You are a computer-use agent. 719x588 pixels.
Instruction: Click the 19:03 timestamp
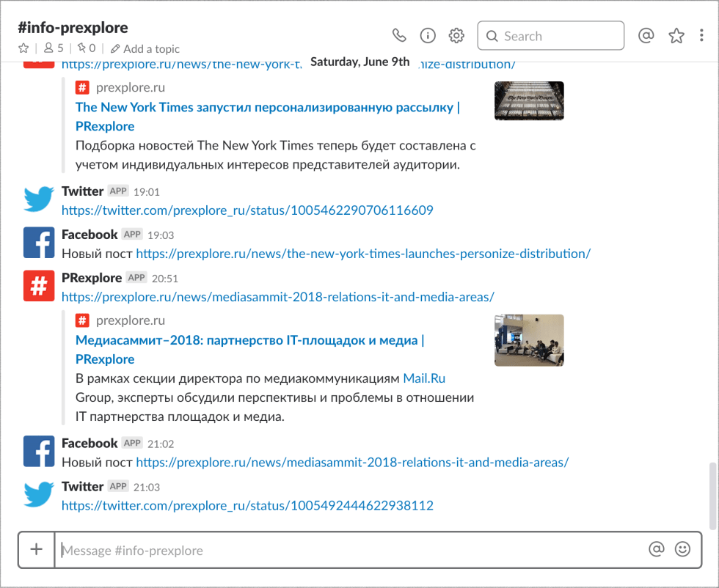161,235
